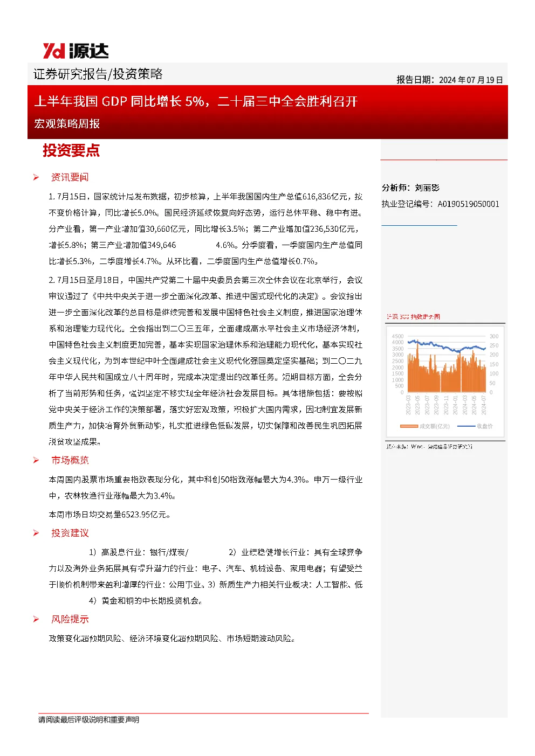Click the subtitle 宏观策略周报

click(67, 123)
